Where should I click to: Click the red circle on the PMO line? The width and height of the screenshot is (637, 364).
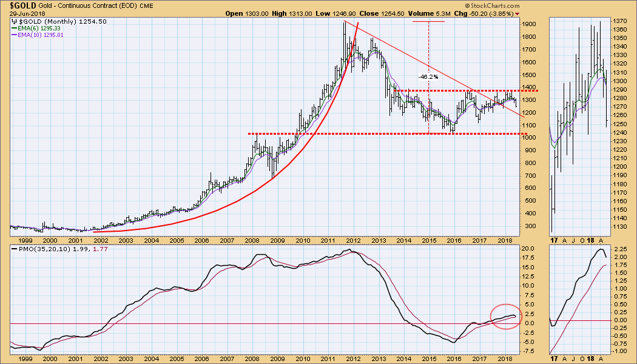[x=505, y=316]
